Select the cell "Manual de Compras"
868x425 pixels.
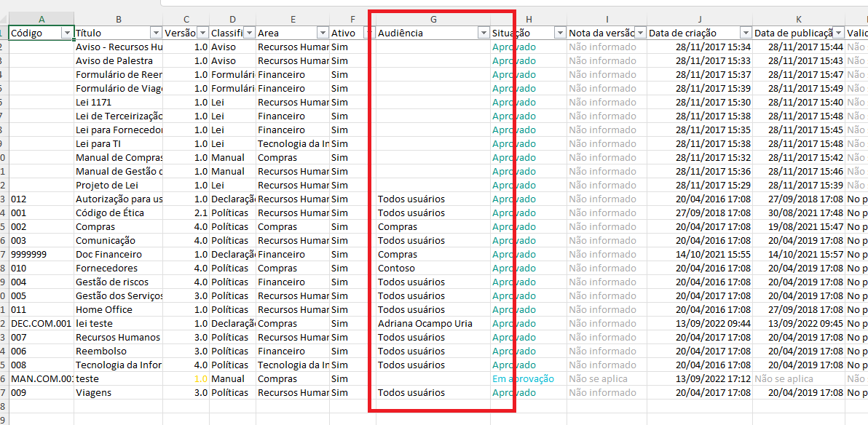click(119, 158)
